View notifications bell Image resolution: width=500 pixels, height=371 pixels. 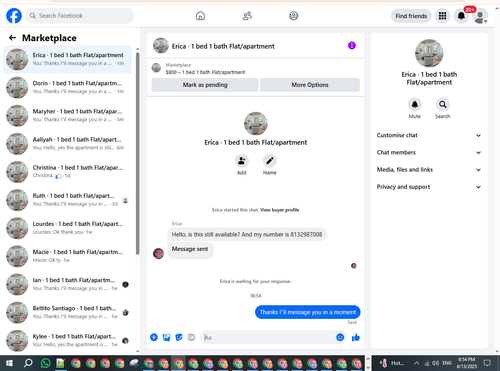[x=461, y=16]
